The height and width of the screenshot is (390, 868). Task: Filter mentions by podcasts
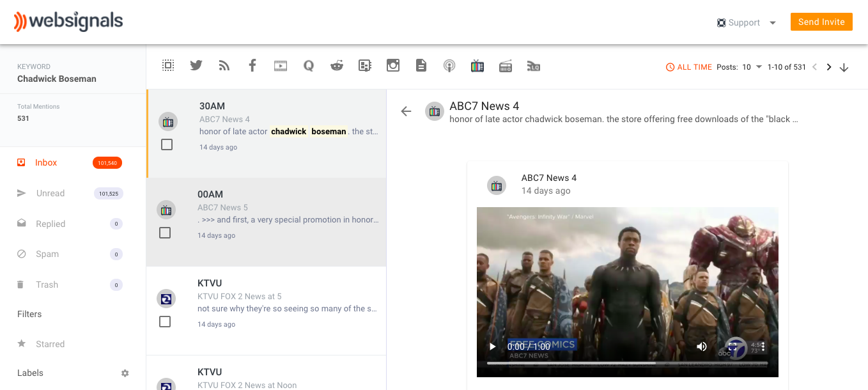449,66
